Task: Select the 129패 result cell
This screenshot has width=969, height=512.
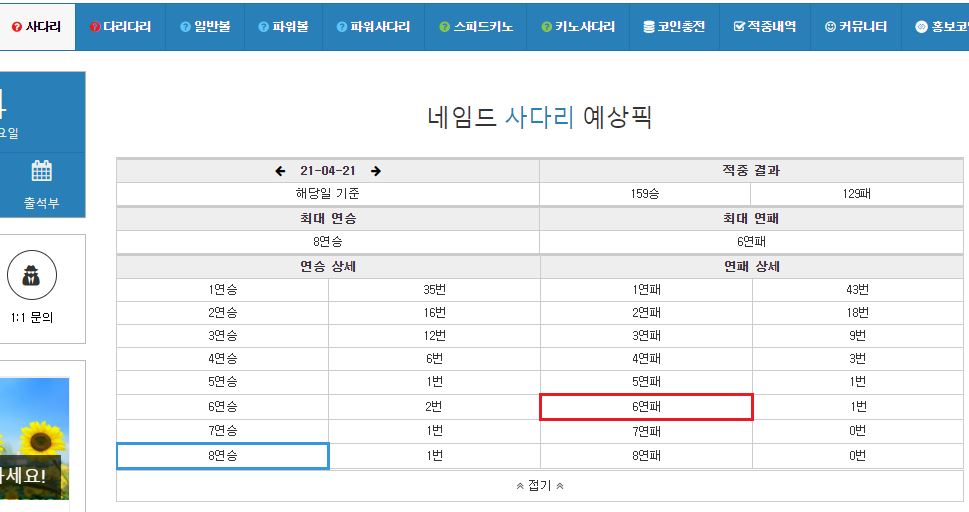Action: coord(857,194)
